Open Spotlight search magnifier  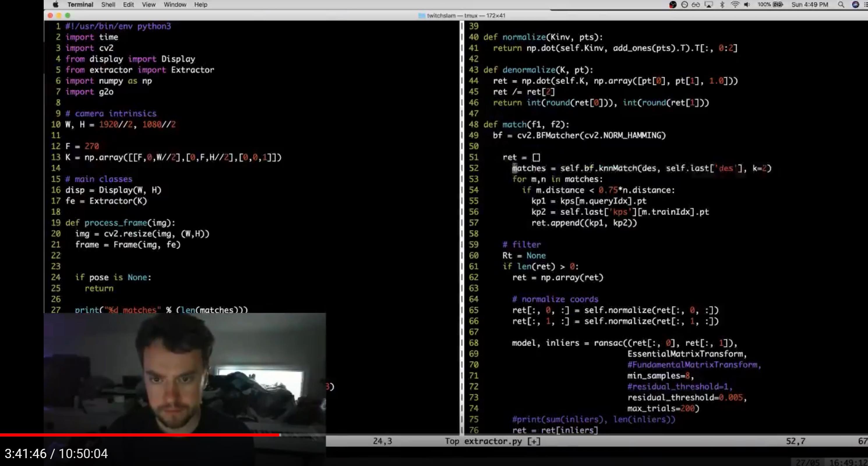point(841,4)
